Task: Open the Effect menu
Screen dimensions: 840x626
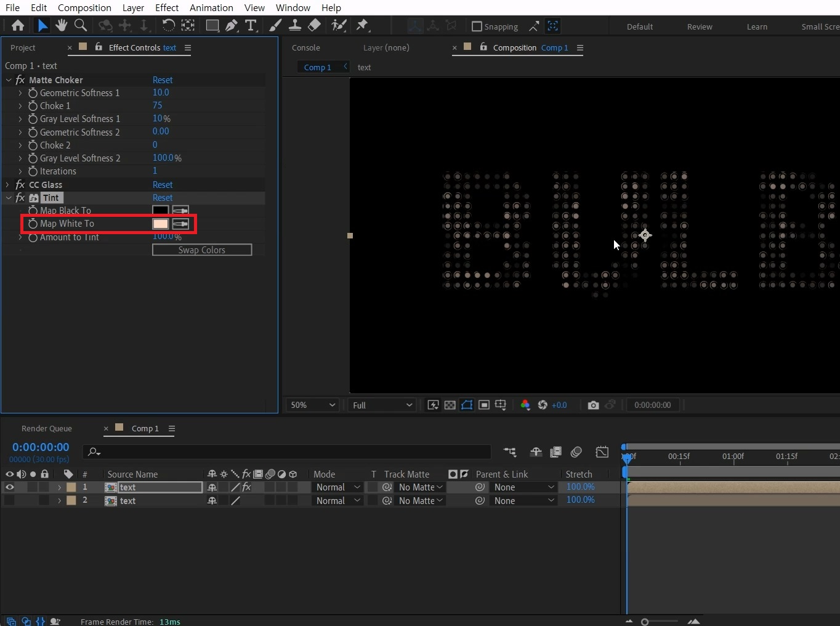Action: pyautogui.click(x=167, y=7)
